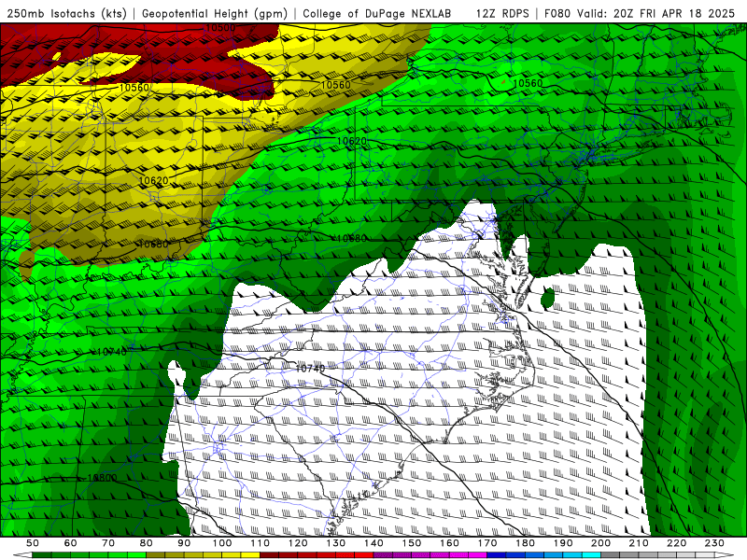747x560 pixels.
Task: Click the cyan section of the isotach color bar
Action: (591, 555)
